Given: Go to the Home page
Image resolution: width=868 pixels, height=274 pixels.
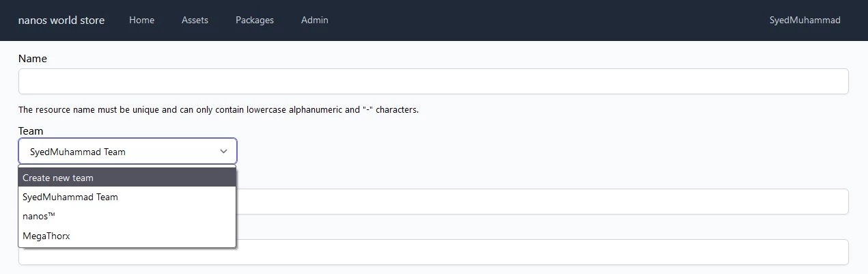Looking at the screenshot, I should tap(141, 20).
